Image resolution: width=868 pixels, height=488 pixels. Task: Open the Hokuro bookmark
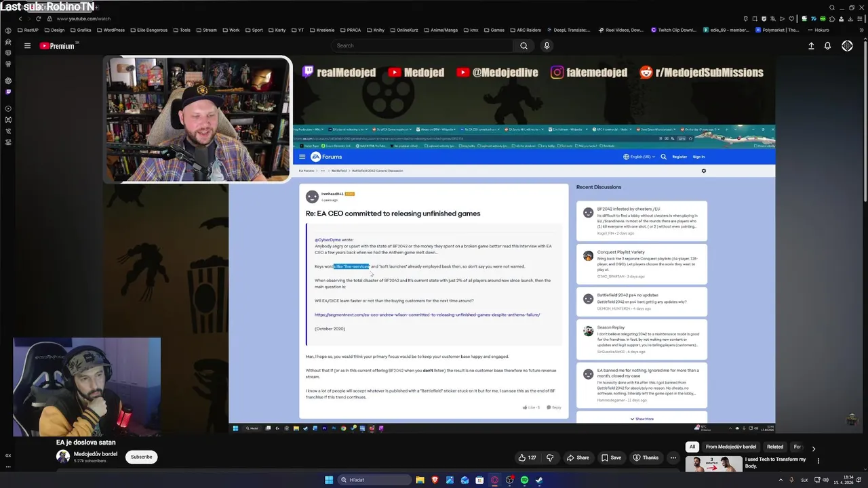click(819, 30)
